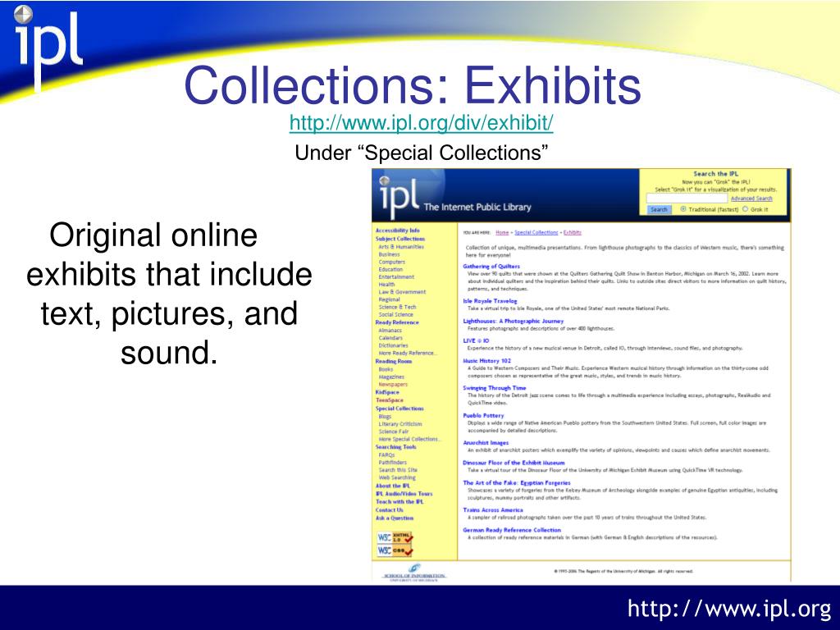Open More Special Collections... link
Viewport: 840px width, 630px height.
point(410,439)
